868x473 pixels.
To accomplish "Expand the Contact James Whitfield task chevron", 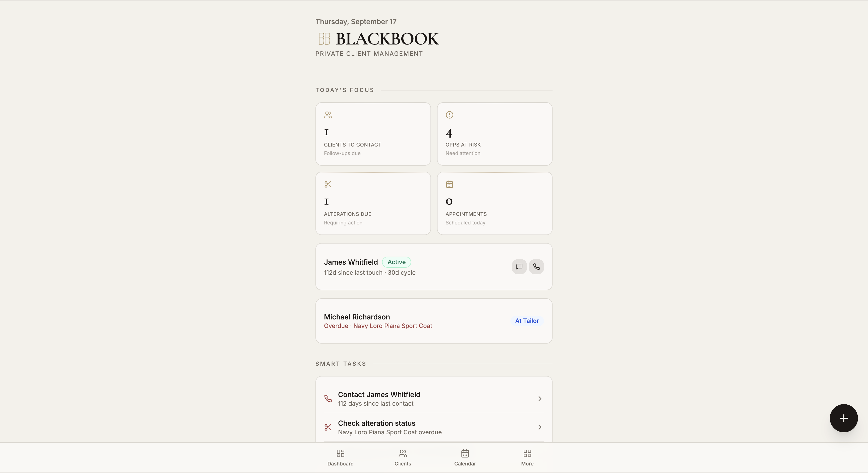I will [539, 399].
